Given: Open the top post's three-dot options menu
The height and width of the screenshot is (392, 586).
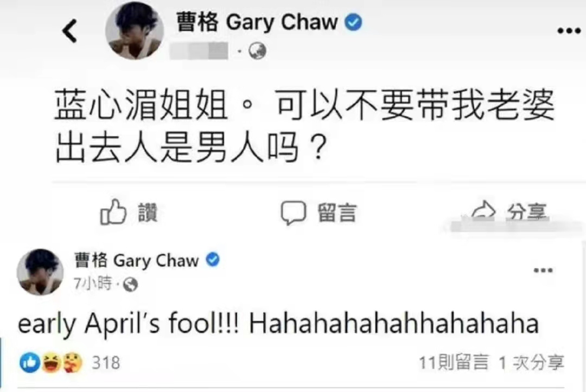Looking at the screenshot, I should point(569,31).
